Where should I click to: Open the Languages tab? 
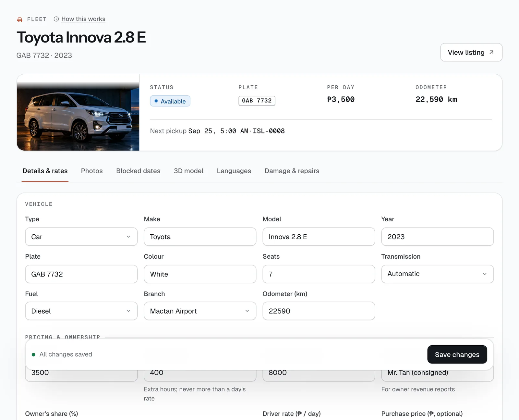click(234, 171)
